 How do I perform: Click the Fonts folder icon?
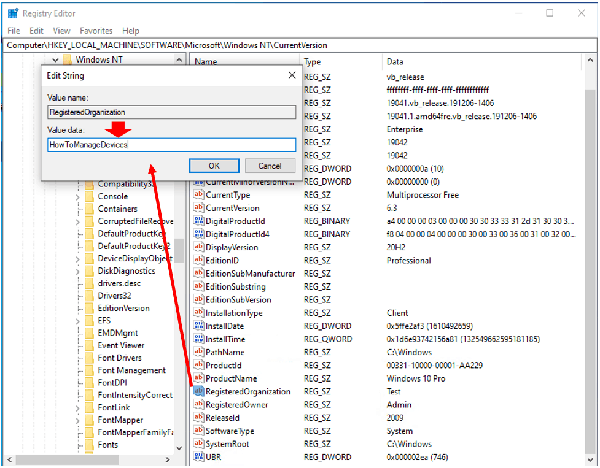[x=89, y=444]
